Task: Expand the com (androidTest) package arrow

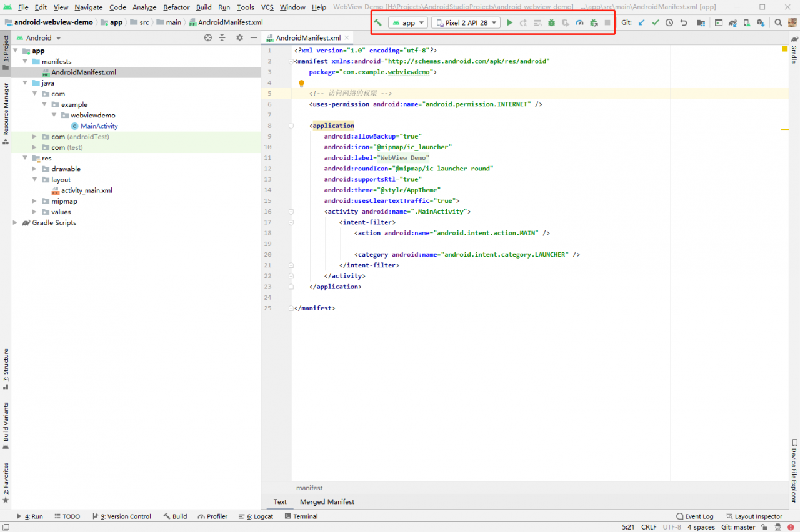Action: 35,137
